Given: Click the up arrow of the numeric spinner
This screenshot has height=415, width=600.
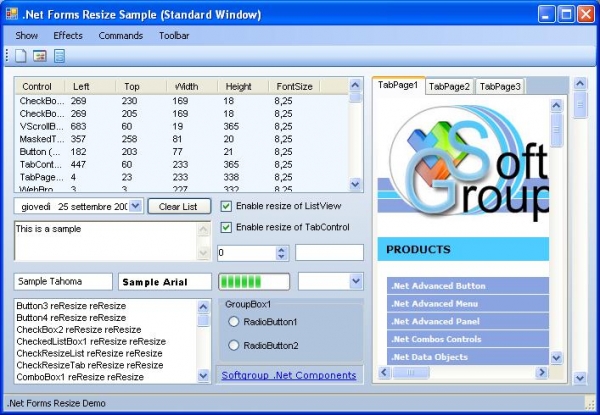Looking at the screenshot, I should (x=283, y=249).
